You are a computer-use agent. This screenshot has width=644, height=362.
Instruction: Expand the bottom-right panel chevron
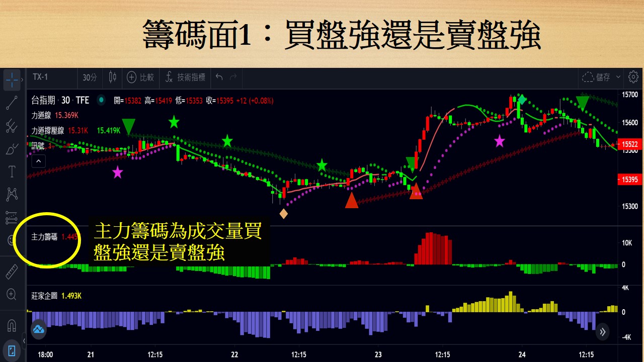(603, 332)
